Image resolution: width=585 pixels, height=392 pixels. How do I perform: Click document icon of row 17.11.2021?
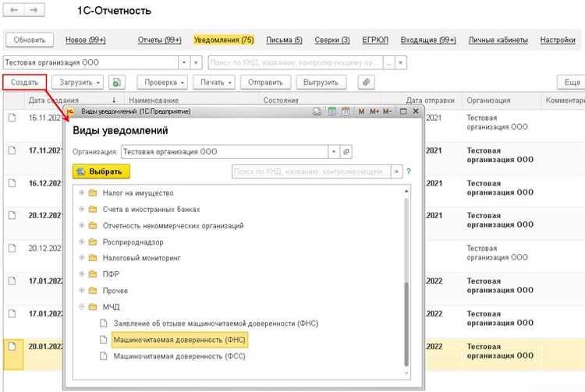[12, 150]
